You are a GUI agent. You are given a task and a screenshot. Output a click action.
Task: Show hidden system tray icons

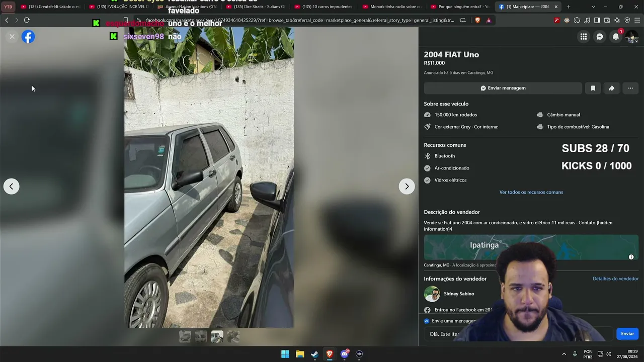(x=563, y=354)
